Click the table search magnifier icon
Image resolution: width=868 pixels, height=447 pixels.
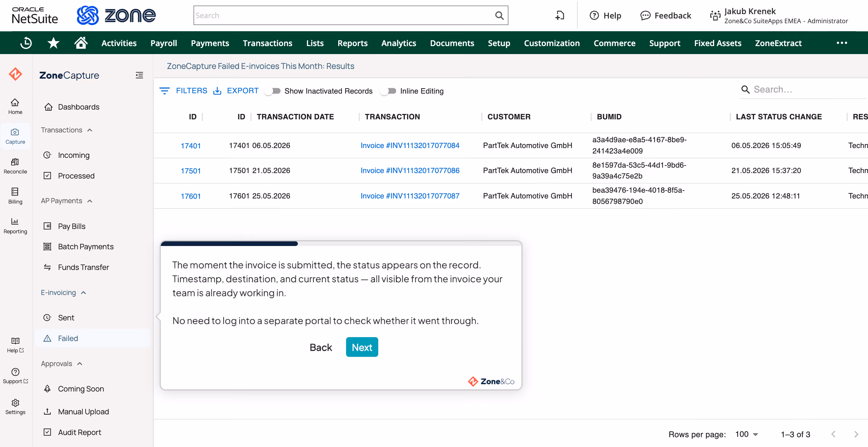[x=745, y=89]
